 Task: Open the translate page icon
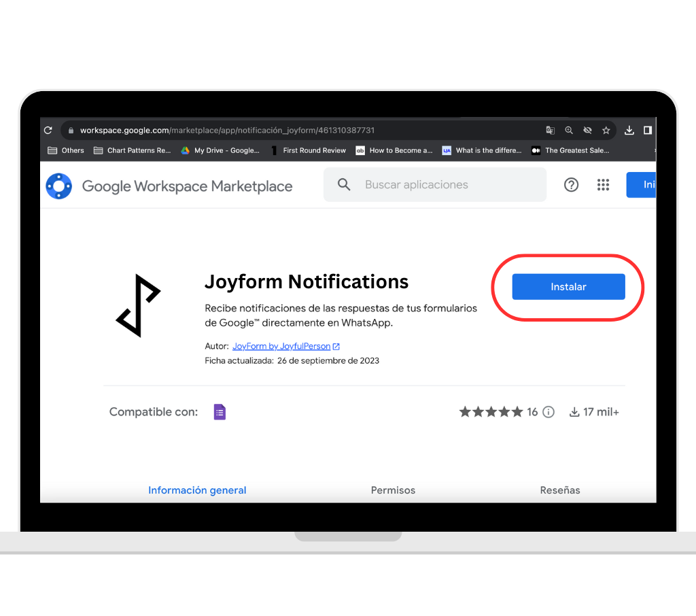click(x=550, y=130)
